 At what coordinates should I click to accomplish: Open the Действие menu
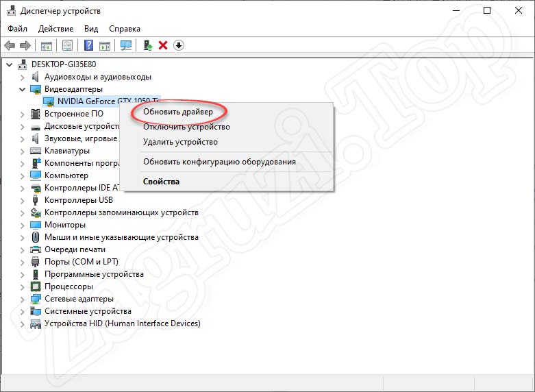pos(55,29)
